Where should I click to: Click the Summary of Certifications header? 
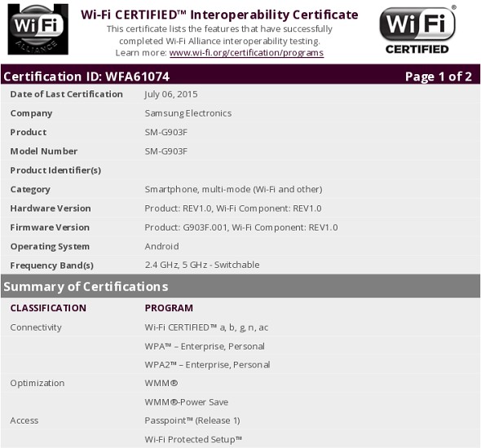[86, 287]
